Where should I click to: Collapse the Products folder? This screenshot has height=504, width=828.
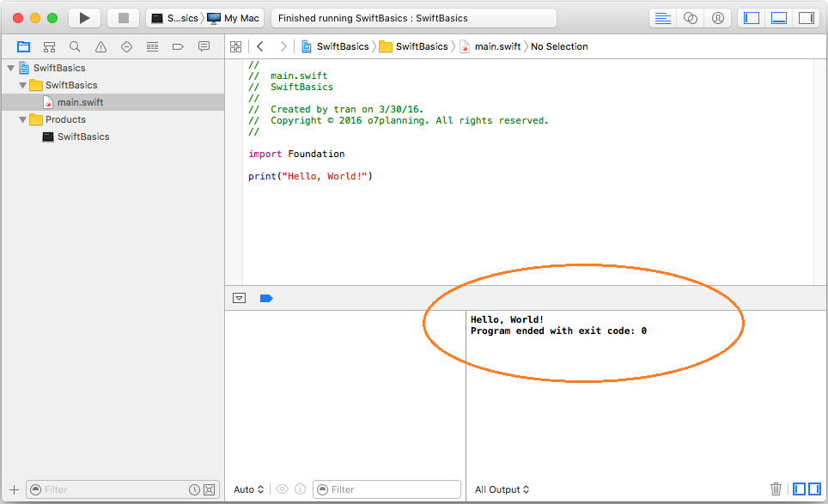[x=22, y=120]
